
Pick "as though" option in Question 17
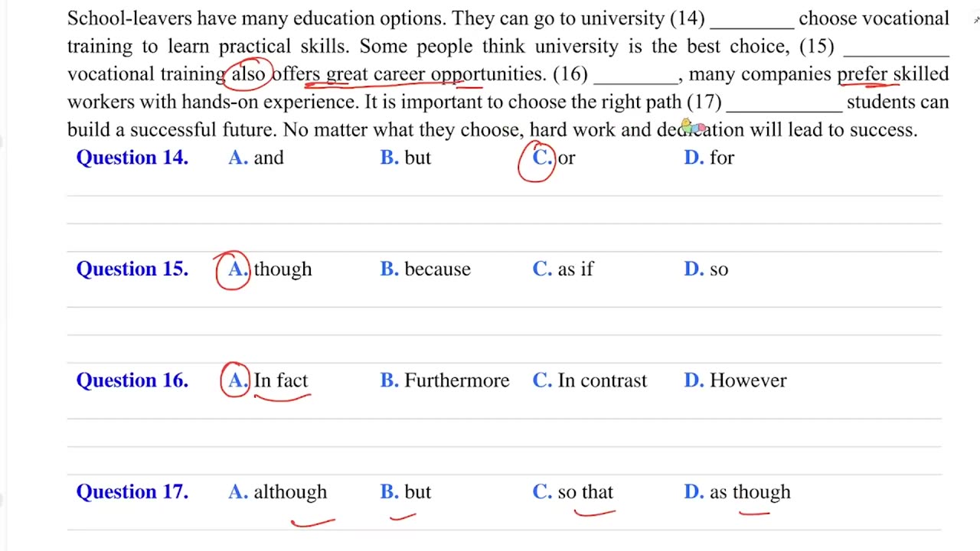737,492
